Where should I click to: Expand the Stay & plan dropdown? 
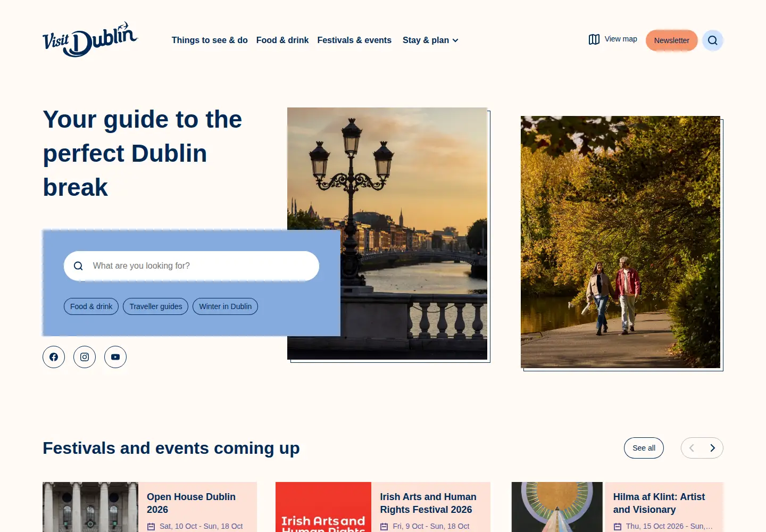click(430, 40)
